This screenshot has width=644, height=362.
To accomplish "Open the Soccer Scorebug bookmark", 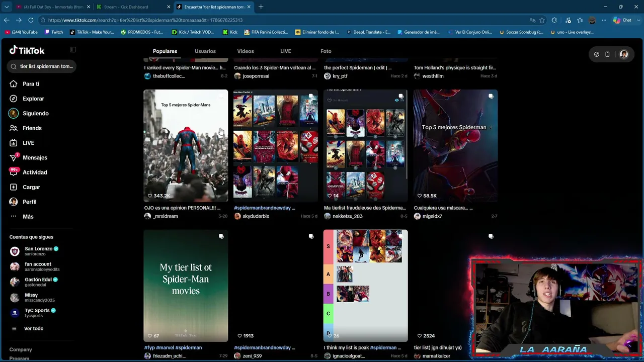I will pos(521,32).
